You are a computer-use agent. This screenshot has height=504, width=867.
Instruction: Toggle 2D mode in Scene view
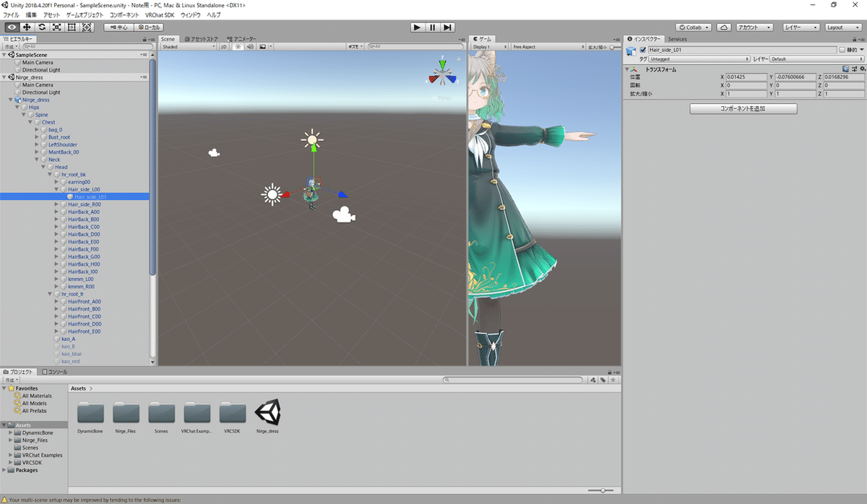tap(224, 46)
